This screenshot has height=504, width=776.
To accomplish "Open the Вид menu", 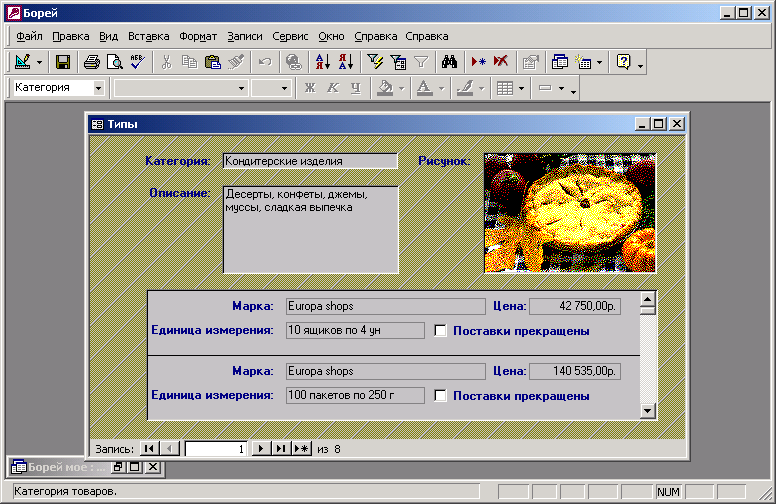I will (108, 36).
